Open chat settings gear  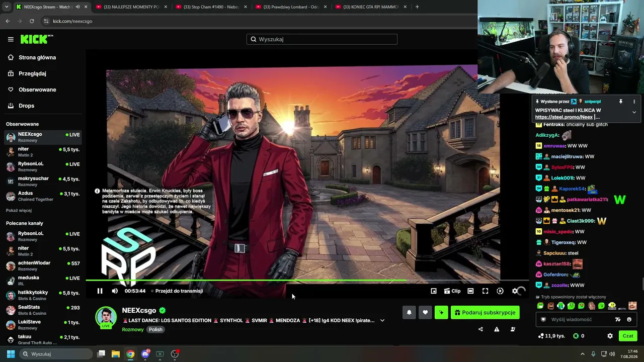(x=610, y=336)
